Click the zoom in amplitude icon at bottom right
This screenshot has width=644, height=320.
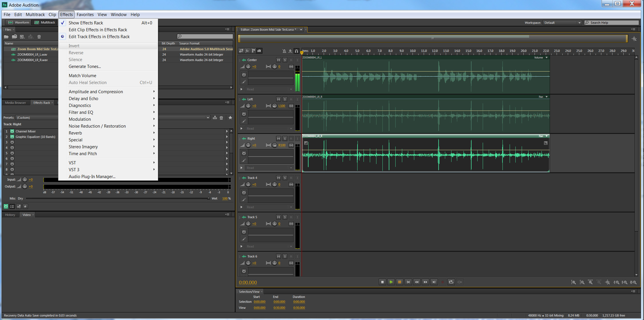[x=573, y=282]
